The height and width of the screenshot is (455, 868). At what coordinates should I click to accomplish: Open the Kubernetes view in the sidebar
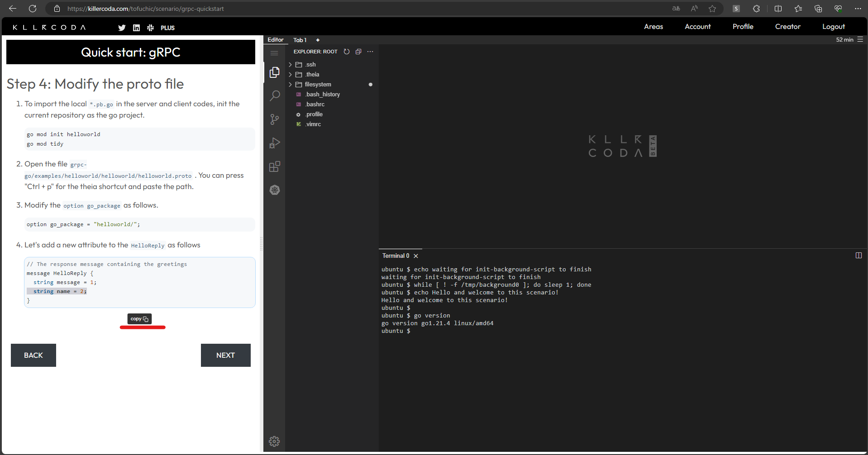[x=274, y=190]
